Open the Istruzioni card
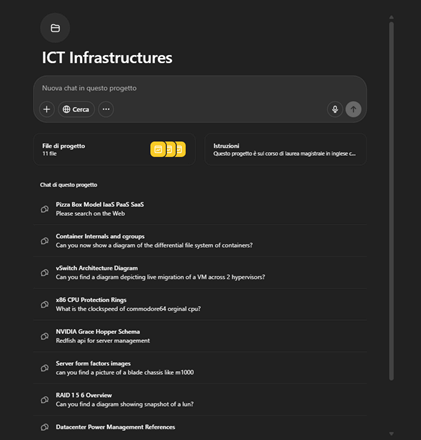Screen dimensions: 421x440 click(285, 149)
